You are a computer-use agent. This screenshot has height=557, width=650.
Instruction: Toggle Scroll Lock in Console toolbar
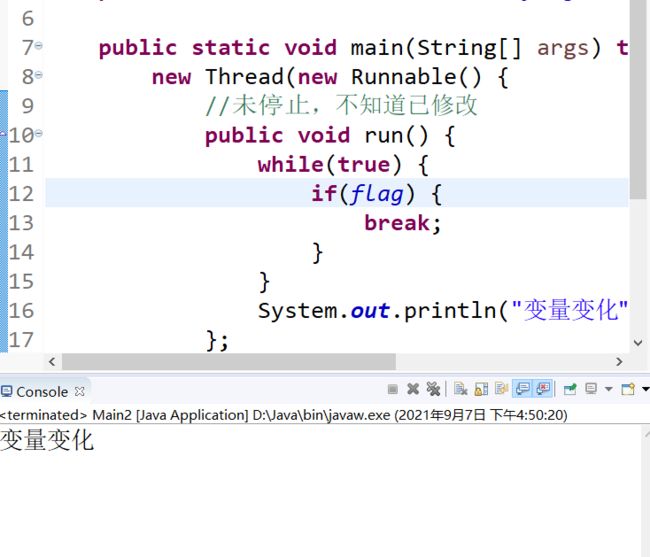tap(481, 389)
